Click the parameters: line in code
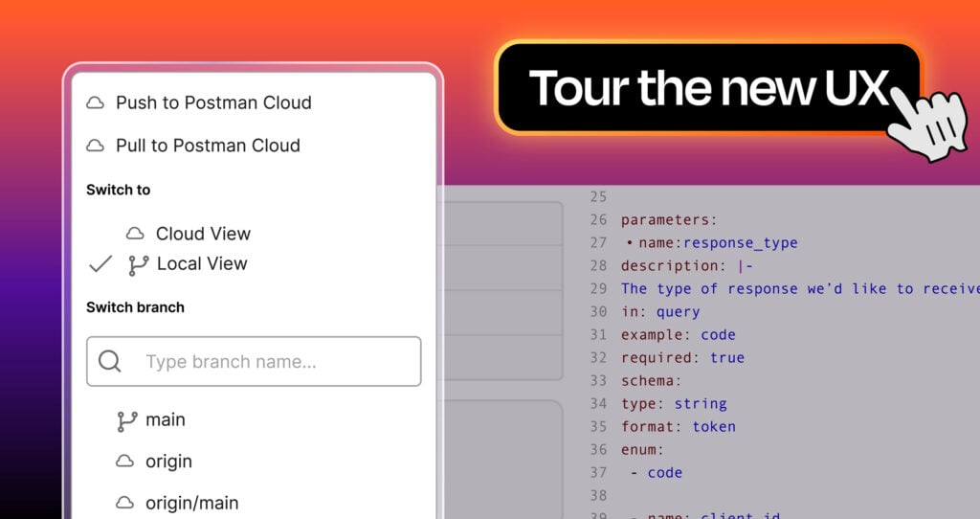The image size is (980, 519). [669, 220]
